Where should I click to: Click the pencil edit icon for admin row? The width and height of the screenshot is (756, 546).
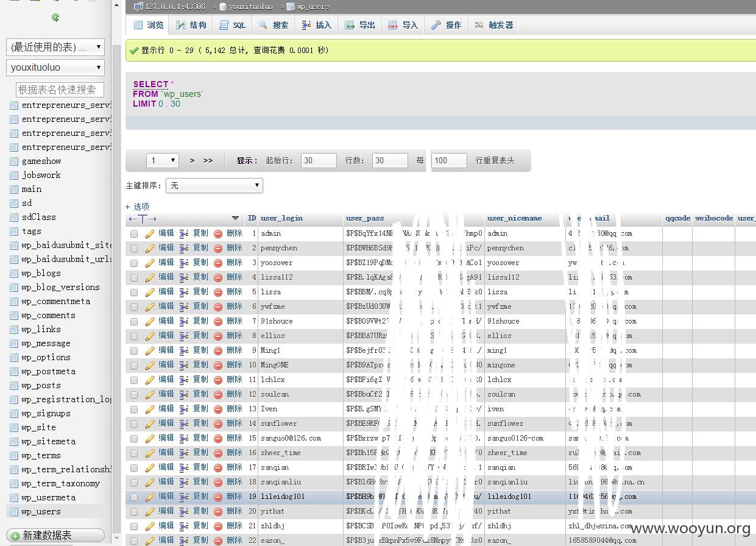[150, 233]
